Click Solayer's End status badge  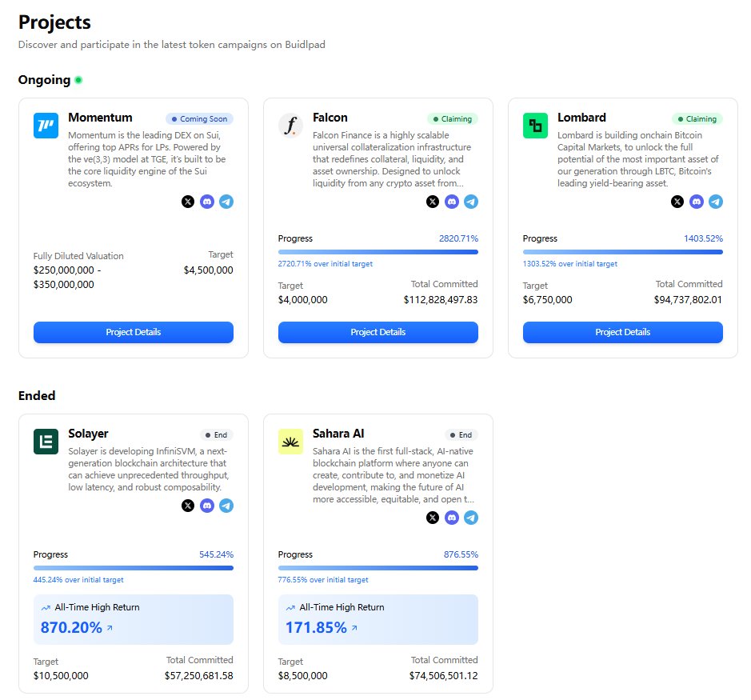pos(217,435)
